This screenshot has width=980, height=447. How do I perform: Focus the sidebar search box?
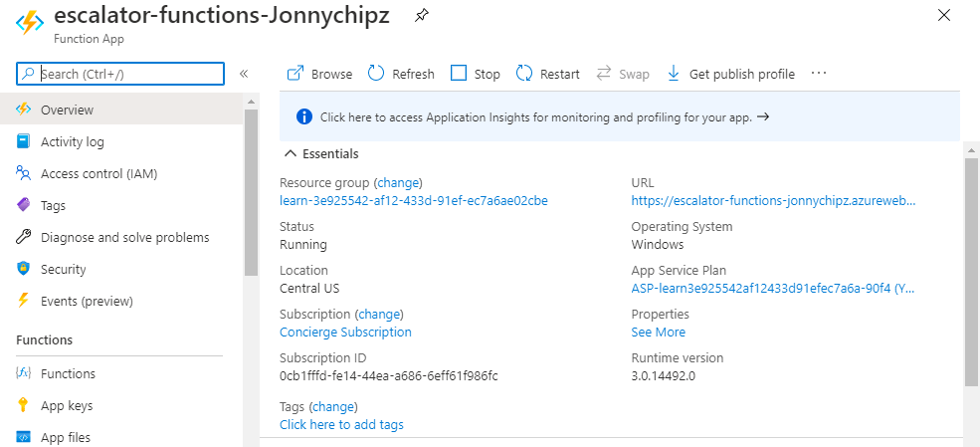[129, 74]
